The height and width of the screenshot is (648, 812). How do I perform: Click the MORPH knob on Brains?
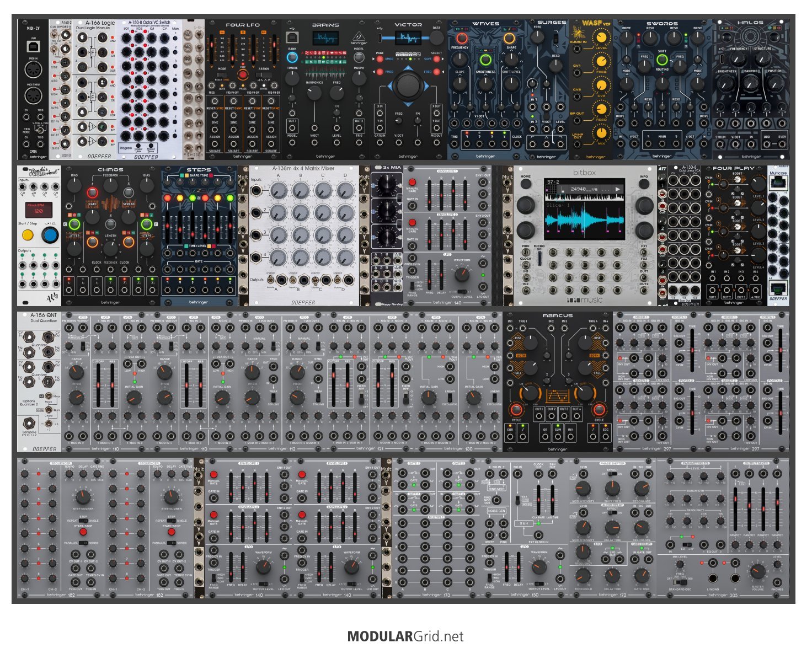point(359,78)
